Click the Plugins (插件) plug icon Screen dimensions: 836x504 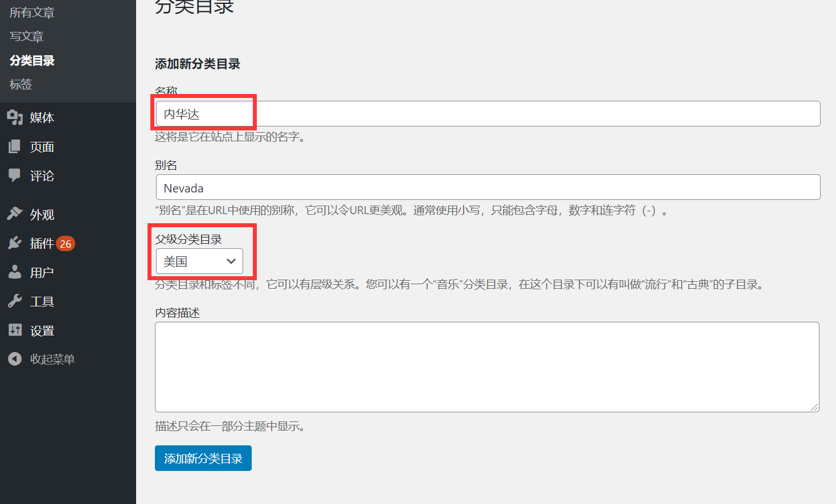click(15, 243)
